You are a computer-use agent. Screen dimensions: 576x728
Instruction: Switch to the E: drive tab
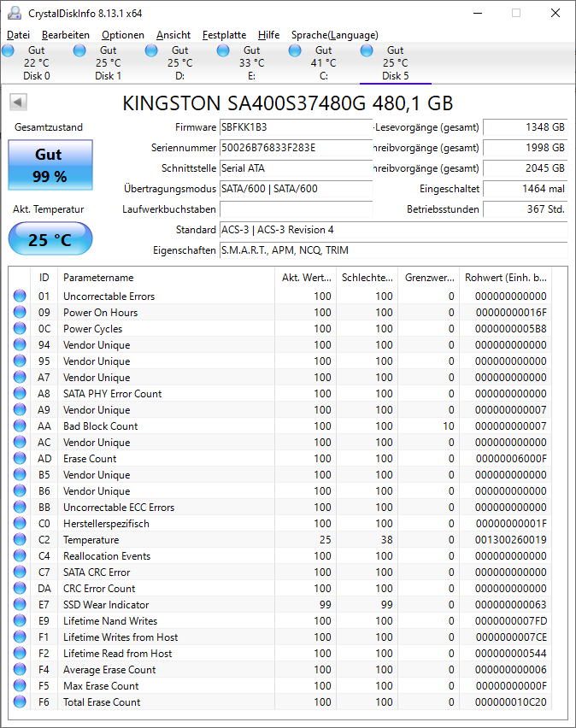coord(251,63)
